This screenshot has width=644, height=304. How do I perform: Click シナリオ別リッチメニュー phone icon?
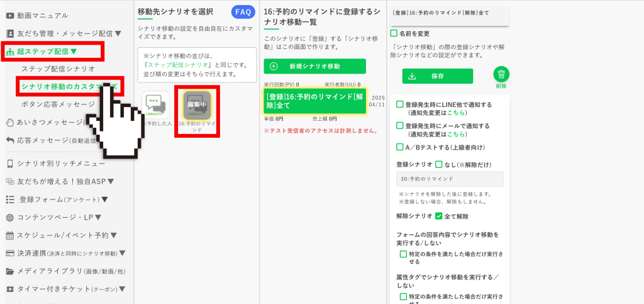[x=10, y=164]
